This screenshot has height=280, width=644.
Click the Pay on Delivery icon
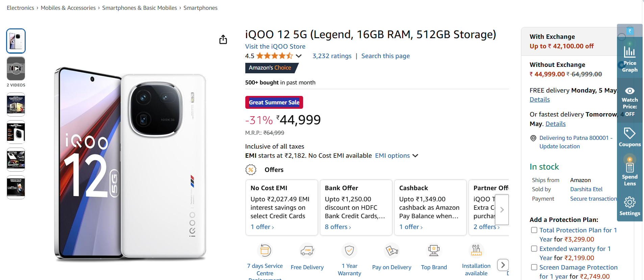click(392, 251)
